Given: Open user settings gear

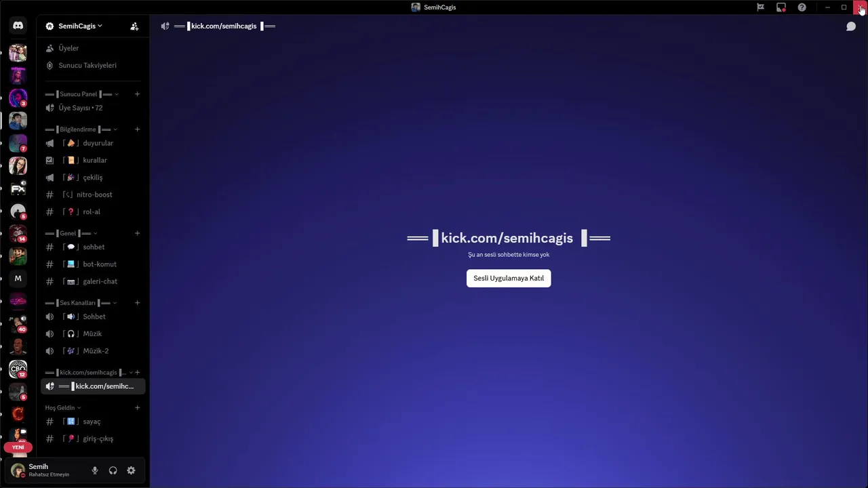Looking at the screenshot, I should [x=131, y=470].
